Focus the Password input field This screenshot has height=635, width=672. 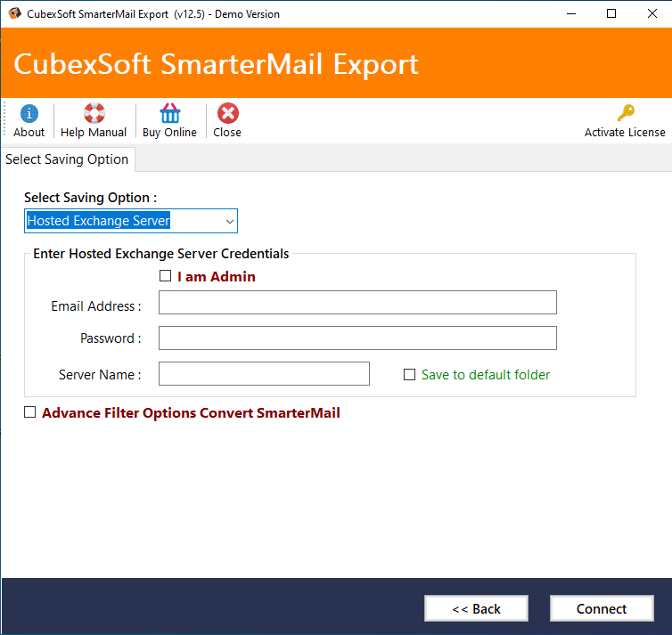(x=357, y=338)
